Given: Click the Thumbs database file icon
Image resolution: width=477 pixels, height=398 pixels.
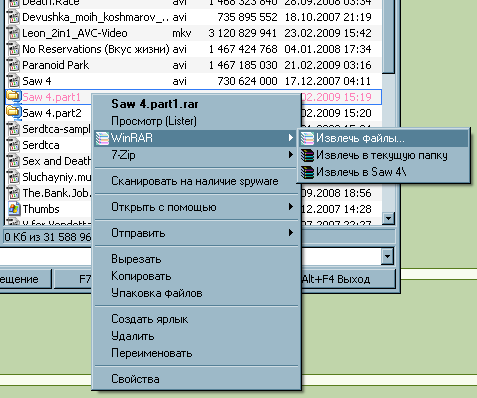Looking at the screenshot, I should tap(14, 209).
